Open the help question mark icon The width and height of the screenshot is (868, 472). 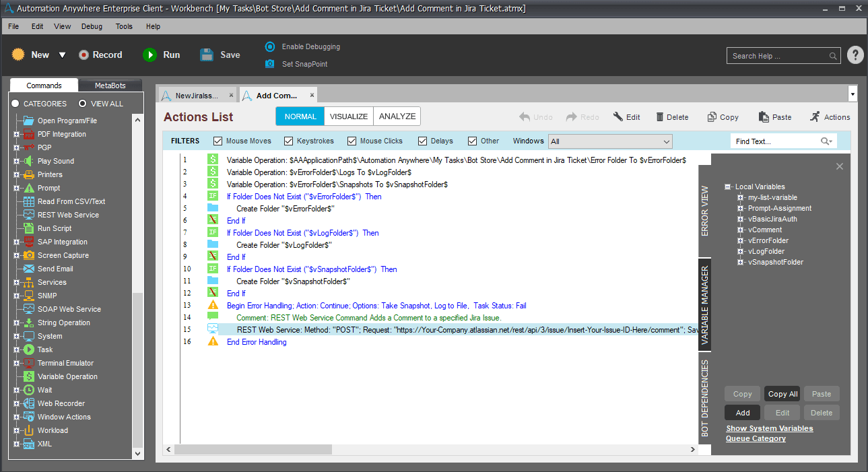855,55
